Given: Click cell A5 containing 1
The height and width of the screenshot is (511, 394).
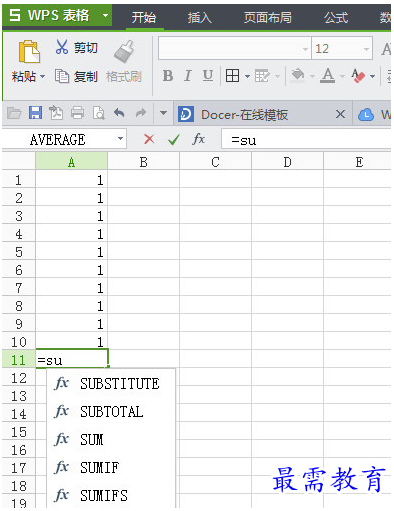Looking at the screenshot, I should click(72, 252).
